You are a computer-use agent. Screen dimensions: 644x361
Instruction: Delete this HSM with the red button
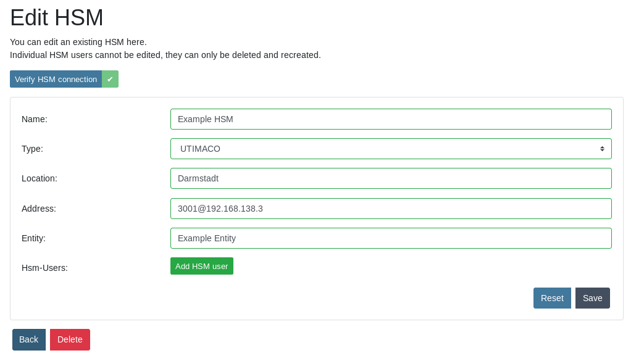[70, 339]
